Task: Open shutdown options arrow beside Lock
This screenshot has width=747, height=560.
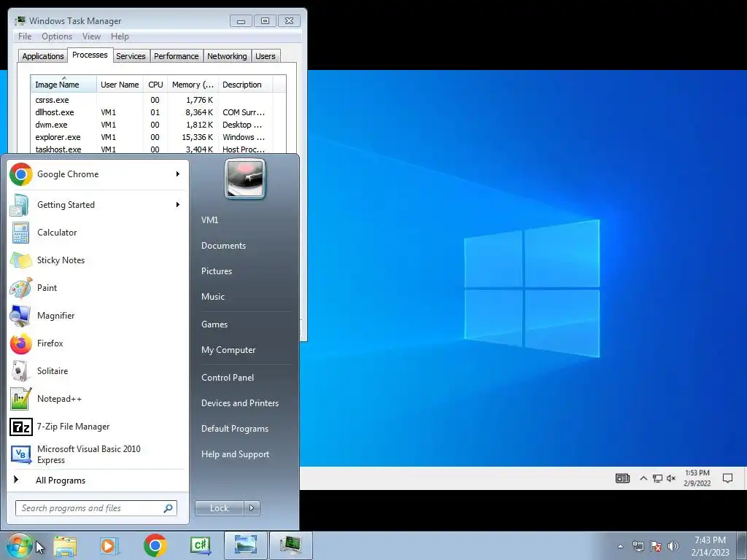Action: point(252,508)
